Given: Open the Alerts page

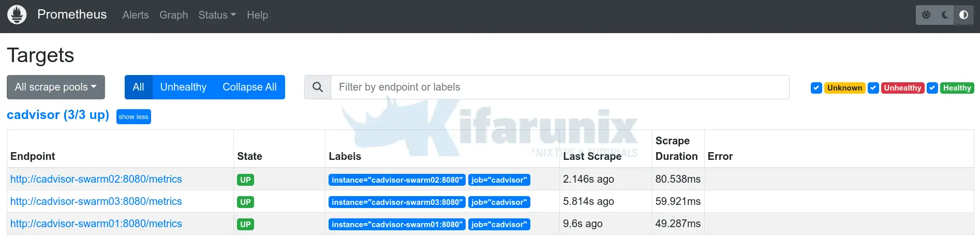Looking at the screenshot, I should (136, 15).
